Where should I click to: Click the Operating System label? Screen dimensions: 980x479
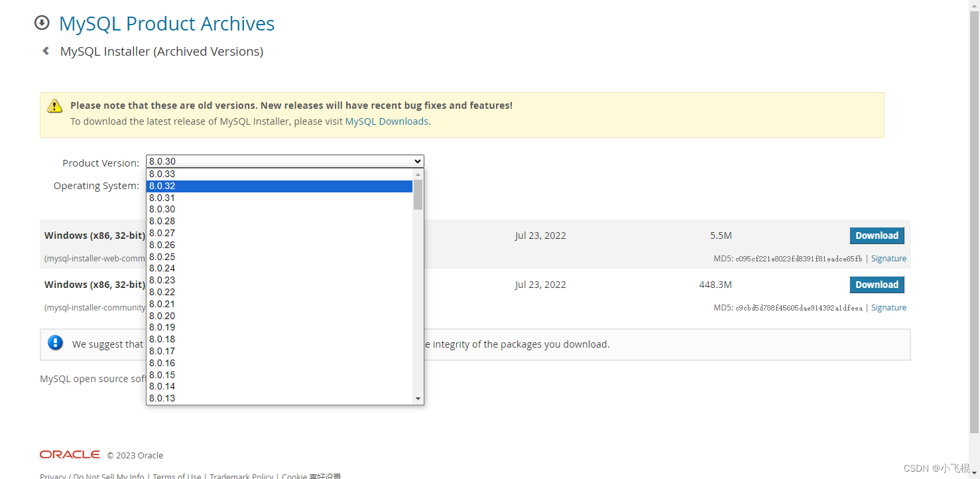(x=96, y=186)
